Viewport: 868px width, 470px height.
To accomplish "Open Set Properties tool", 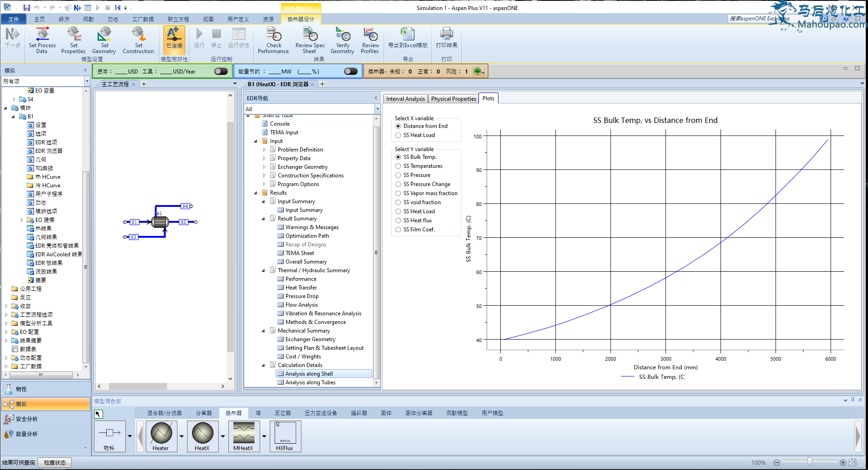I will [x=74, y=40].
